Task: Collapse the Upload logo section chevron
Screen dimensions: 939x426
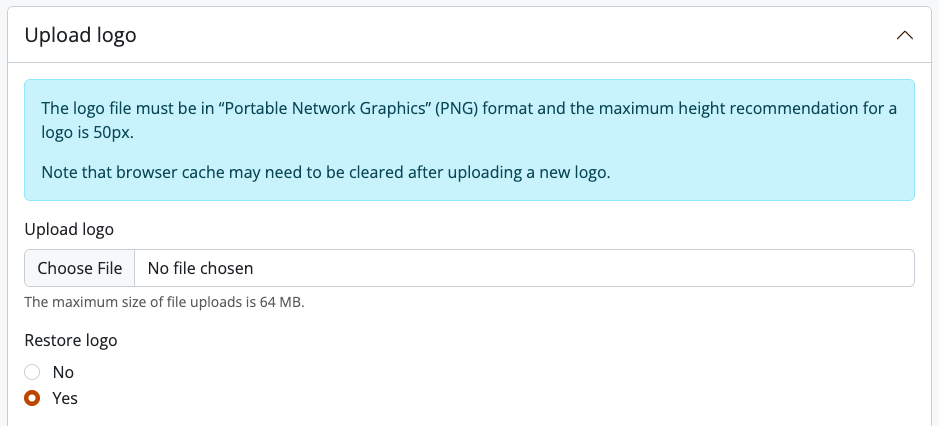Action: point(905,35)
